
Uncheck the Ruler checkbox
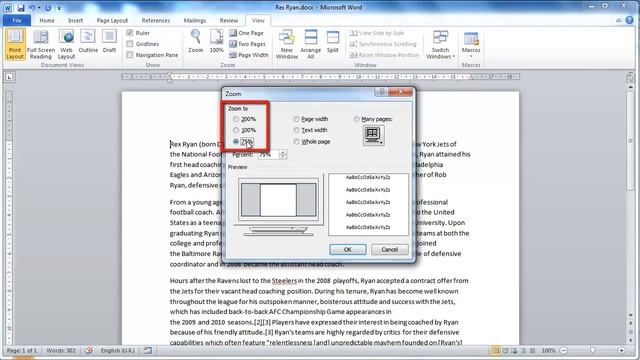coord(130,33)
